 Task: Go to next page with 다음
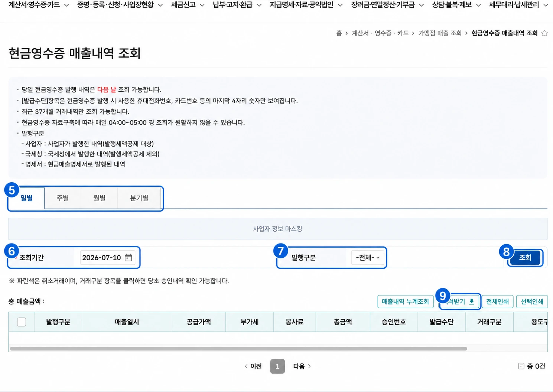click(x=302, y=366)
